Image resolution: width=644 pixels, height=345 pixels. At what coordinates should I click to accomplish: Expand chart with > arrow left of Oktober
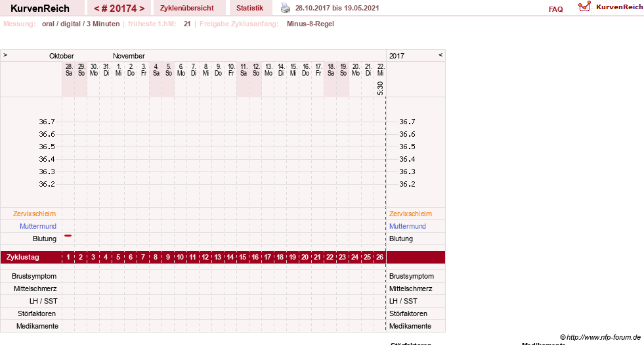click(5, 55)
